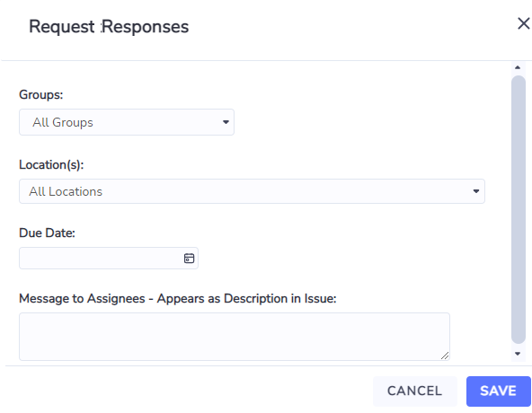Focus the Due Date input field

pos(109,259)
